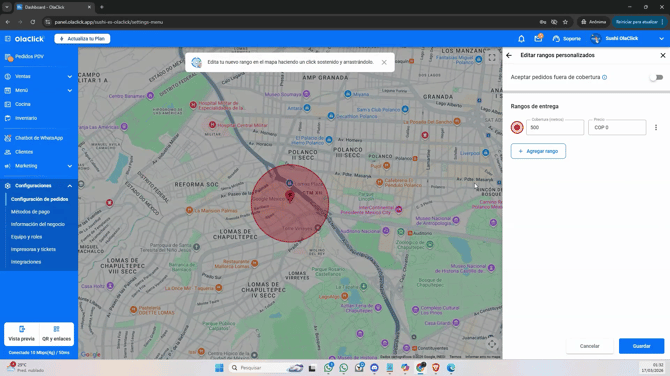670x376 pixels.
Task: Click QR y enlaces button
Action: [56, 334]
